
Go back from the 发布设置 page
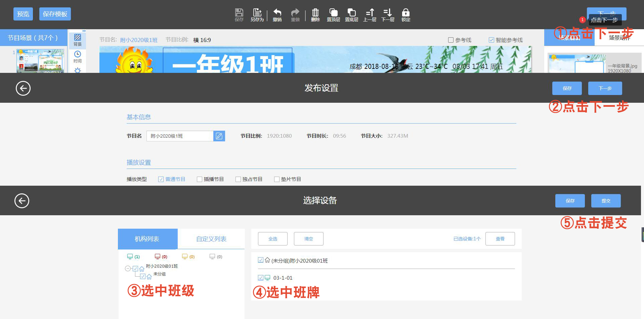tap(23, 88)
